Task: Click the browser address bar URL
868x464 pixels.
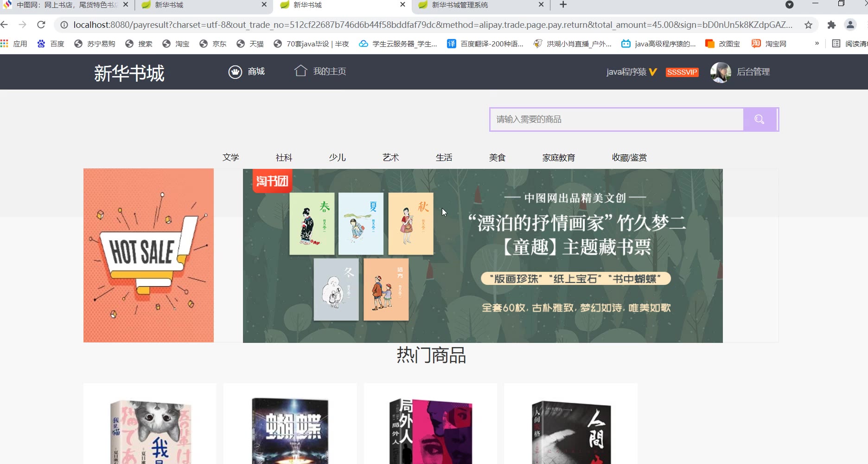Action: coord(433,25)
